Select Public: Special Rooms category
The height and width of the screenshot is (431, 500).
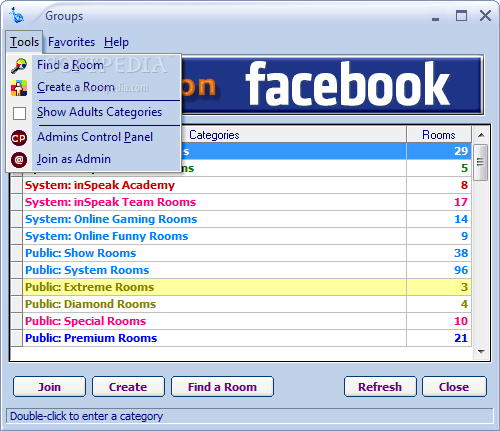(215, 321)
